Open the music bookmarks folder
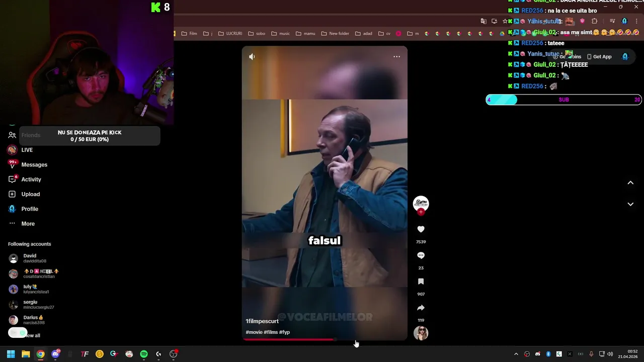Viewport: 644px width, 362px height. [x=280, y=34]
